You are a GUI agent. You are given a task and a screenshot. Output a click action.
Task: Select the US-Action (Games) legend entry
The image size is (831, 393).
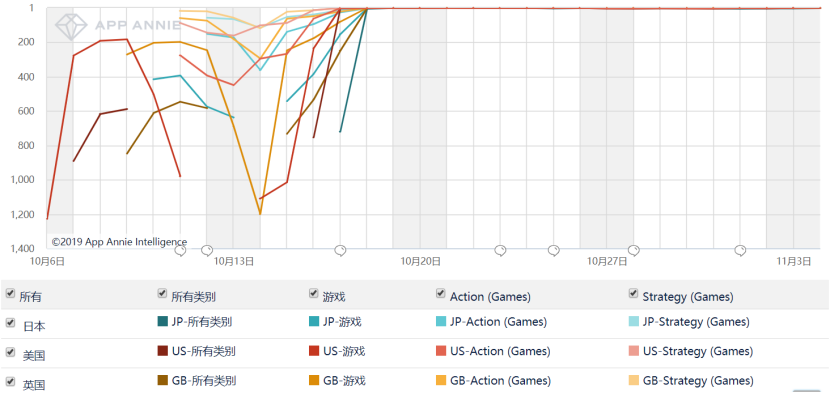pos(493,351)
